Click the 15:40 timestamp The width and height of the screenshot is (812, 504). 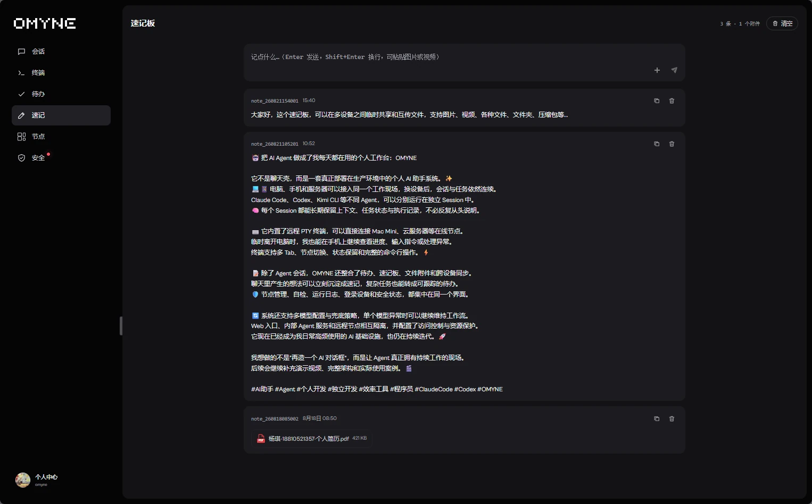309,100
